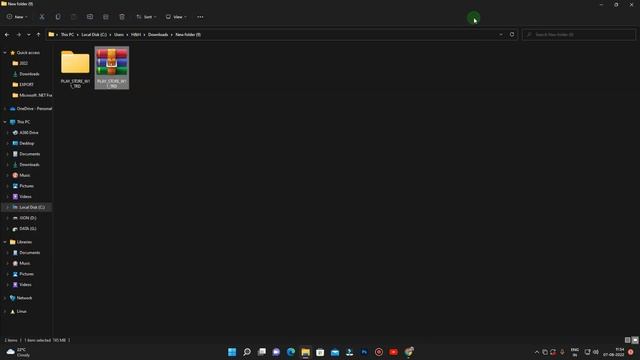The width and height of the screenshot is (640, 360).
Task: Click the Cut scissors icon in toolbar
Action: coord(42,17)
